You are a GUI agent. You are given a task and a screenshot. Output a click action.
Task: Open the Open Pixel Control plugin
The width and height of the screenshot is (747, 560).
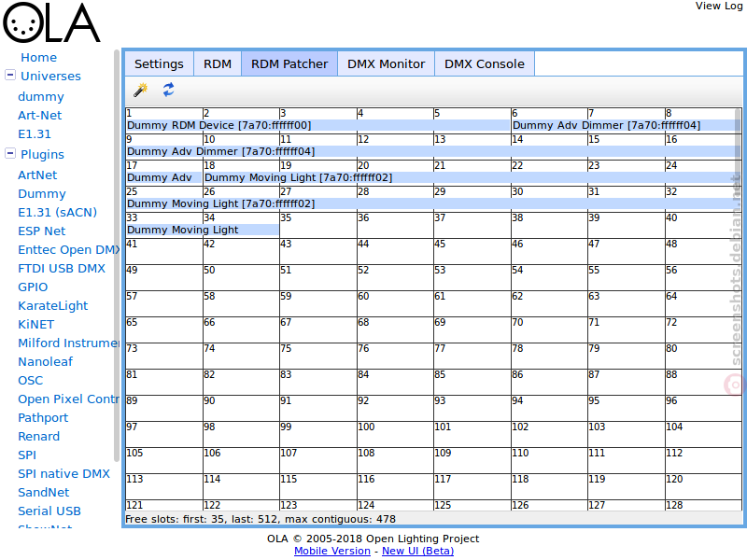(68, 399)
